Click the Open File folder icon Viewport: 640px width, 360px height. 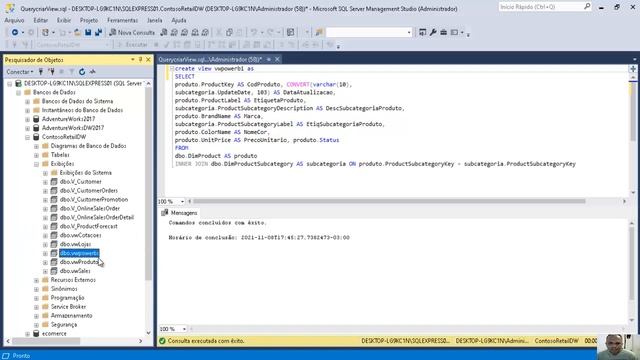(77, 32)
